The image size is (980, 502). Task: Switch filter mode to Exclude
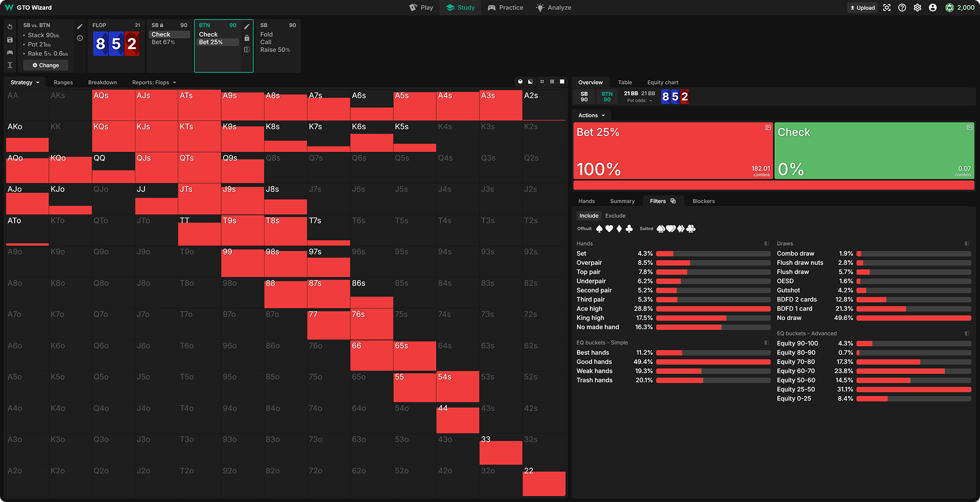[x=615, y=216]
